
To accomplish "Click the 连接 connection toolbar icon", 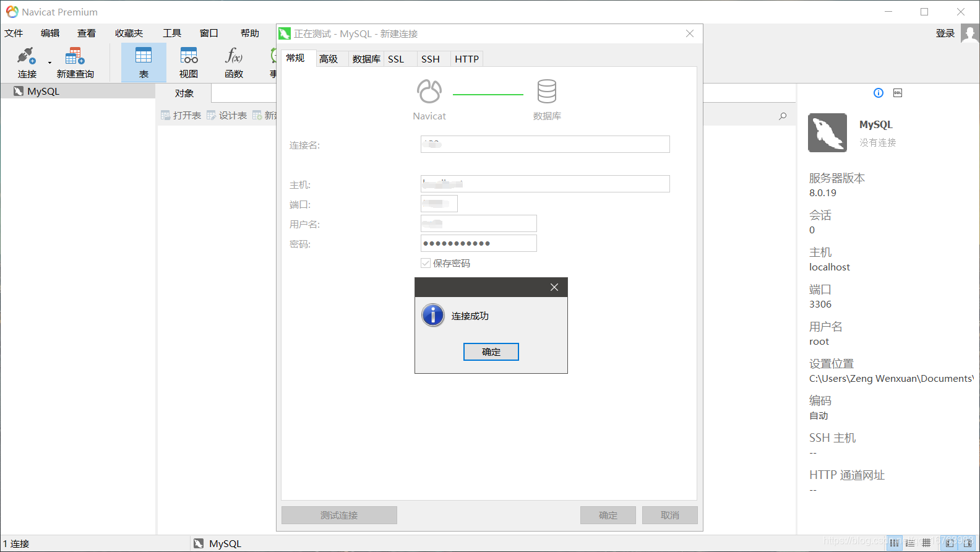I will point(27,63).
